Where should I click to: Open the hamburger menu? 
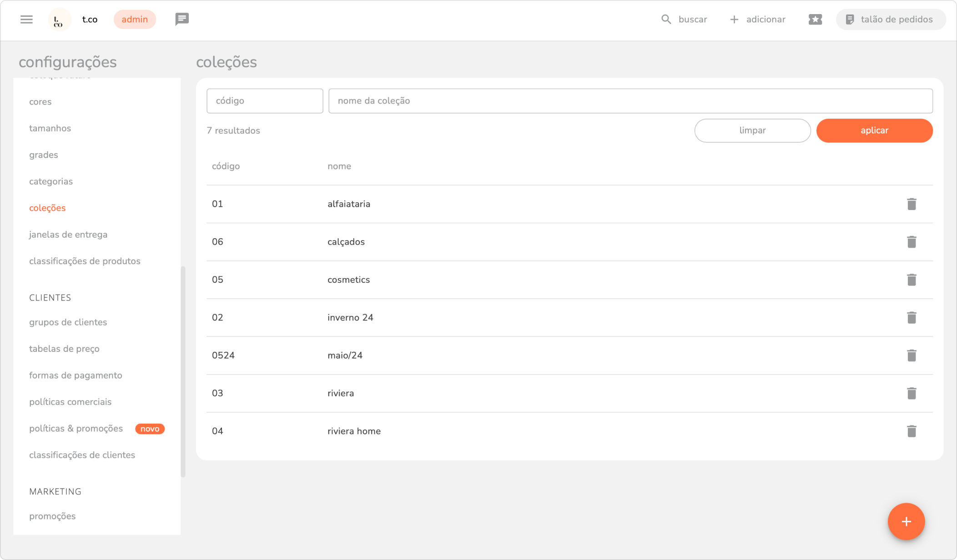tap(26, 20)
